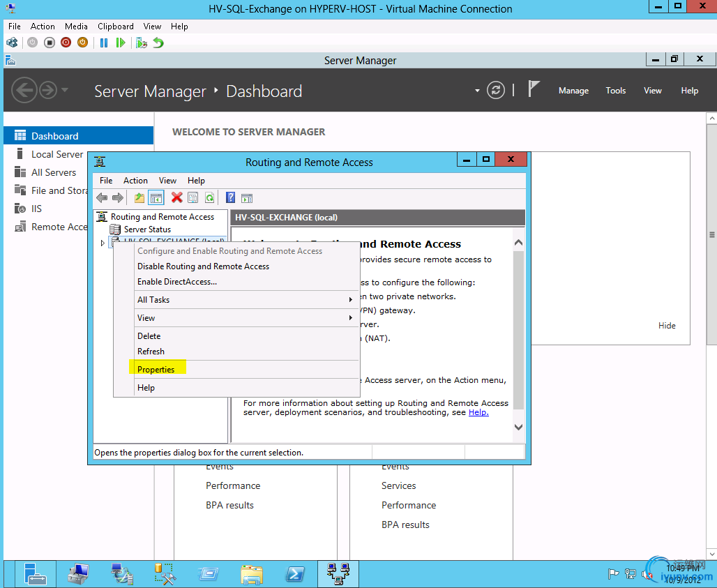The image size is (717, 588).
Task: Launch PowerShell from the taskbar
Action: point(294,574)
